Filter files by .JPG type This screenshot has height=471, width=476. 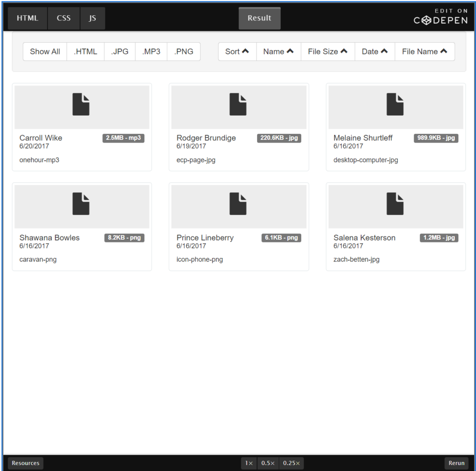point(119,52)
